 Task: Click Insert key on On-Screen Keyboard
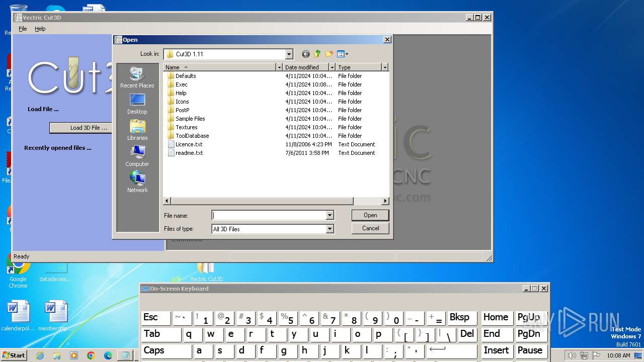pos(497,350)
